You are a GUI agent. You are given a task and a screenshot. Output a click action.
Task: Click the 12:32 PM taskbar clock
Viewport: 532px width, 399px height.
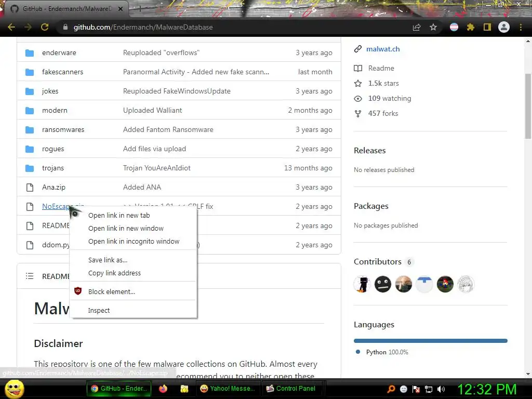click(x=487, y=389)
